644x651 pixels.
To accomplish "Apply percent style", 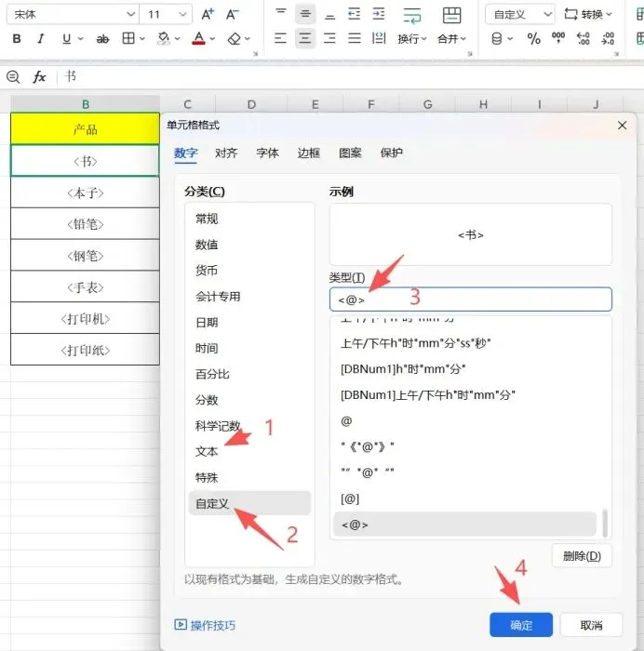I will [533, 39].
